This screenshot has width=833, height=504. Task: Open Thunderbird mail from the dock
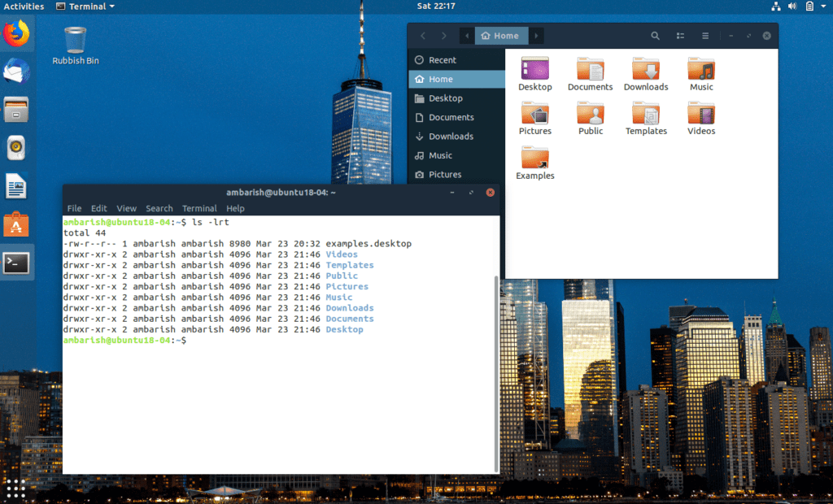(x=16, y=72)
